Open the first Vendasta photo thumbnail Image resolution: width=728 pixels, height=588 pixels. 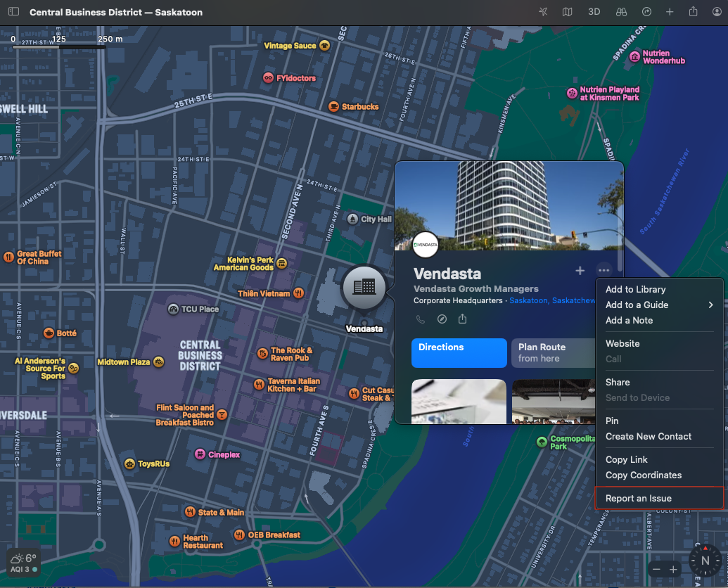click(459, 402)
